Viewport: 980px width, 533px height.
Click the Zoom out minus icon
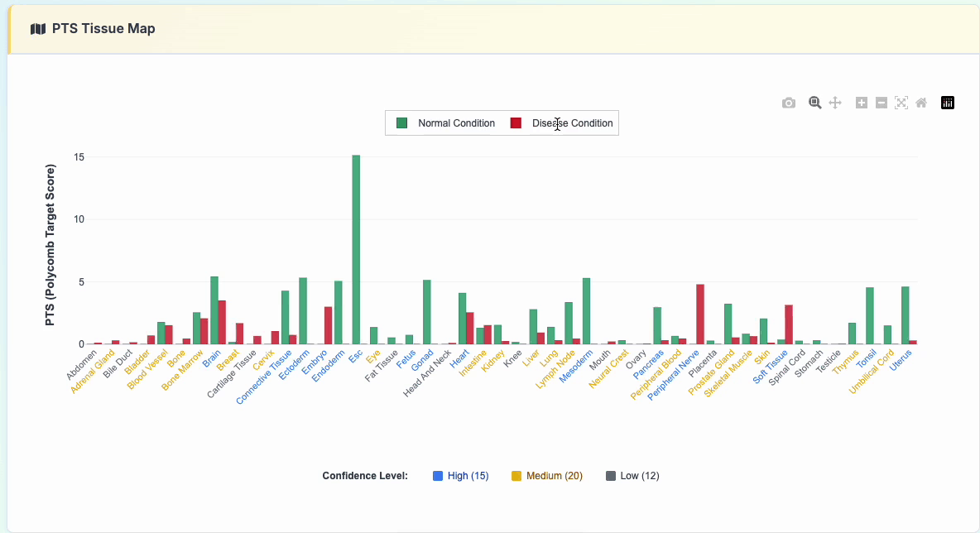tap(882, 103)
